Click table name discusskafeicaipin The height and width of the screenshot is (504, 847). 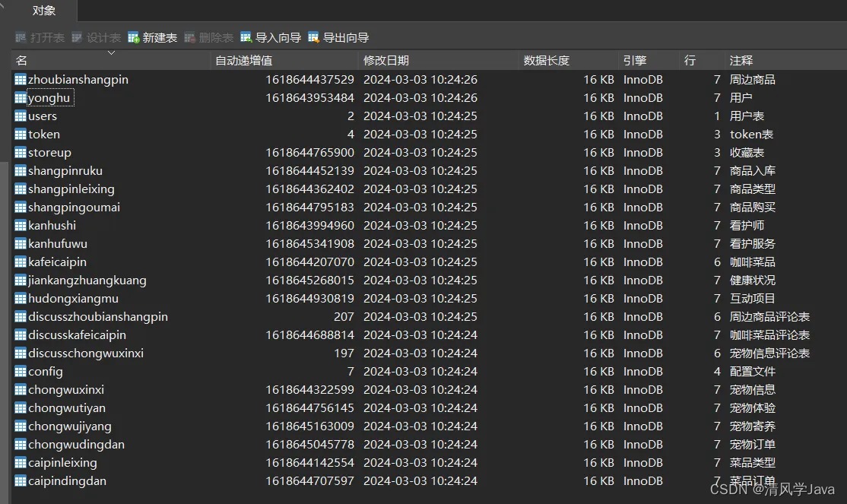click(x=78, y=335)
